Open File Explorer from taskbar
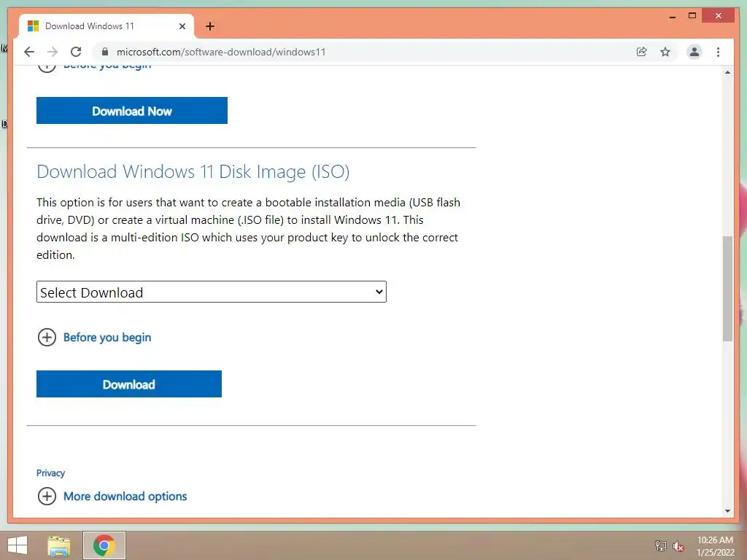This screenshot has width=747, height=560. [x=59, y=545]
